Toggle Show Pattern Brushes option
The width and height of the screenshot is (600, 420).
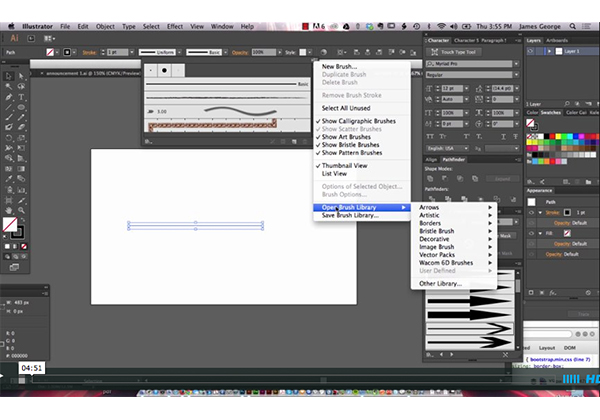[352, 153]
